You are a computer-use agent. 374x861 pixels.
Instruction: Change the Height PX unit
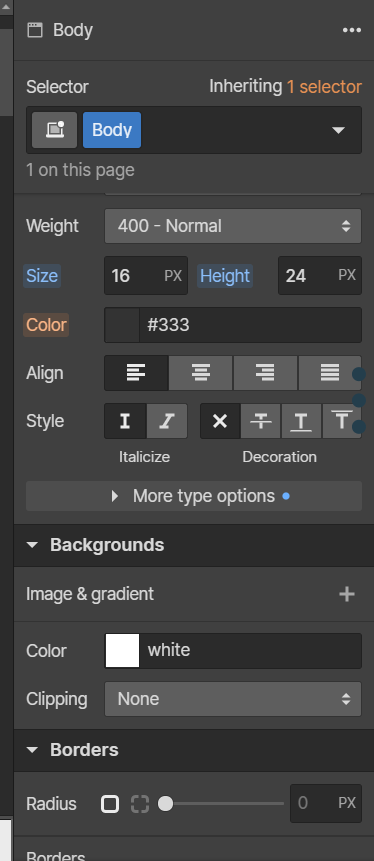(347, 275)
